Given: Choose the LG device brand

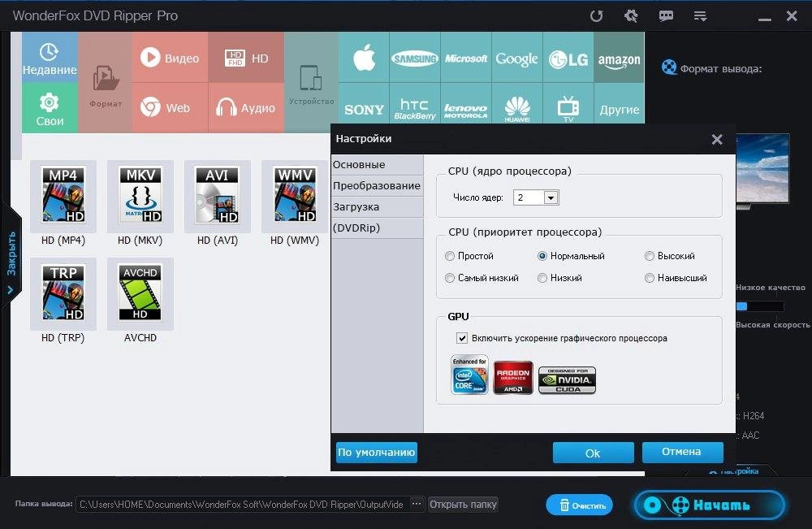Looking at the screenshot, I should pos(568,57).
